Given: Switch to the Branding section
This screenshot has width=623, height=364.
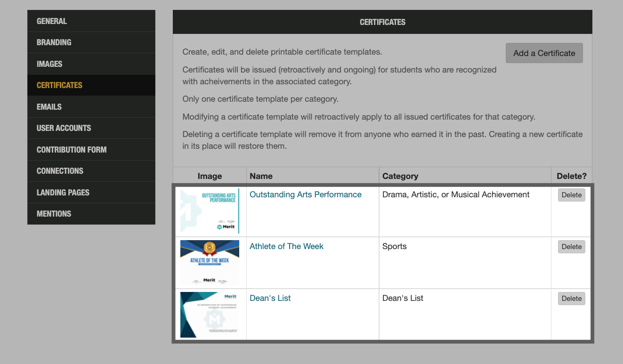Looking at the screenshot, I should tap(54, 42).
